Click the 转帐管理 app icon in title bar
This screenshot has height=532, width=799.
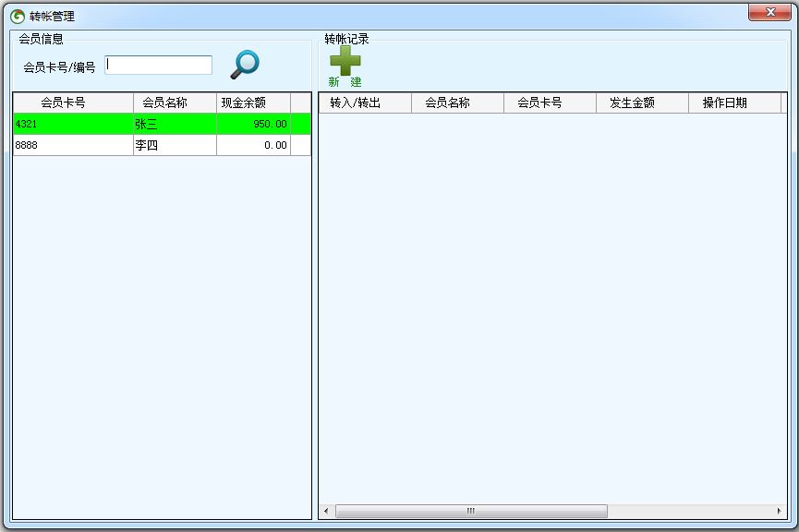pos(18,17)
